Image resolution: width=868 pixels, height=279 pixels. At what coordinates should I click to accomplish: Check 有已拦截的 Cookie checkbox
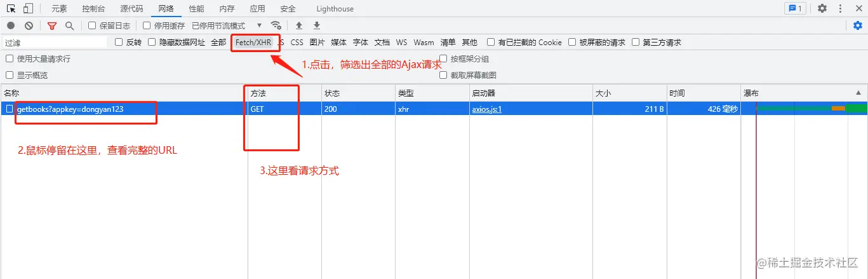(x=491, y=42)
